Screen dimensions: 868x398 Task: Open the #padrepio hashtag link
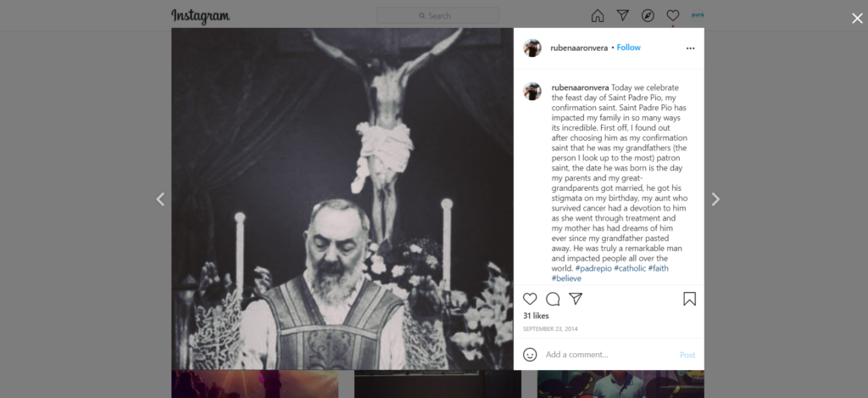(593, 268)
